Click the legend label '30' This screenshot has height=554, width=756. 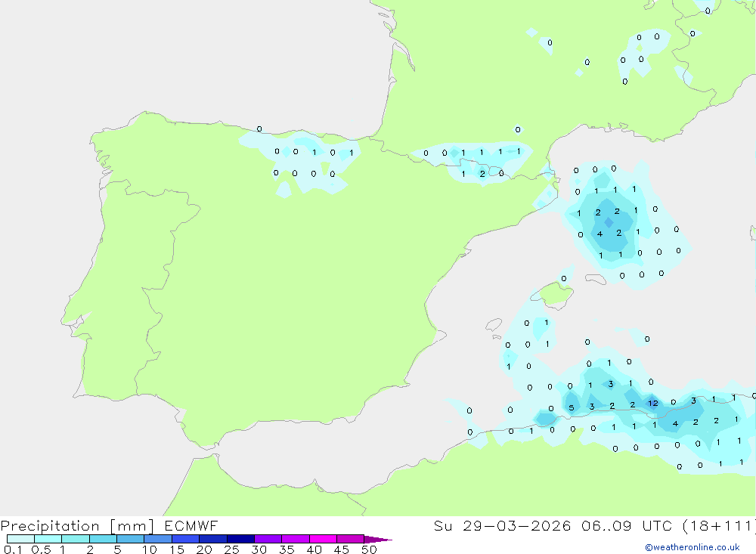point(259,549)
